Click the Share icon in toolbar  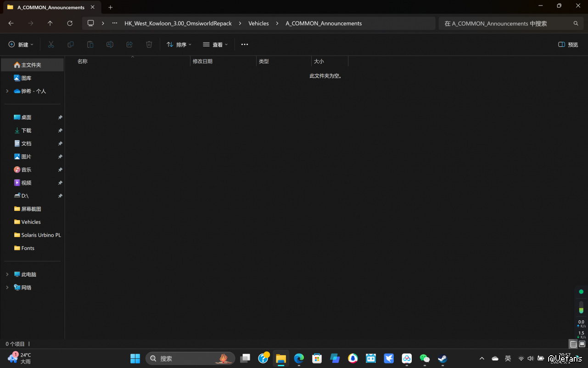pos(129,45)
